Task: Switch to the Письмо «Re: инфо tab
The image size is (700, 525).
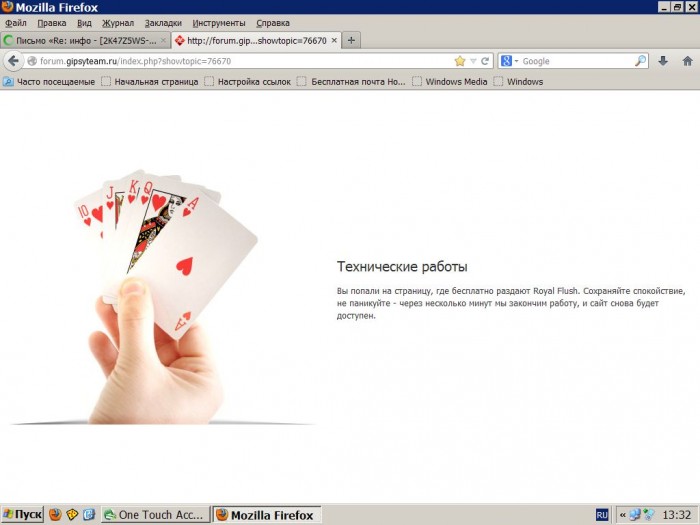Action: click(85, 41)
